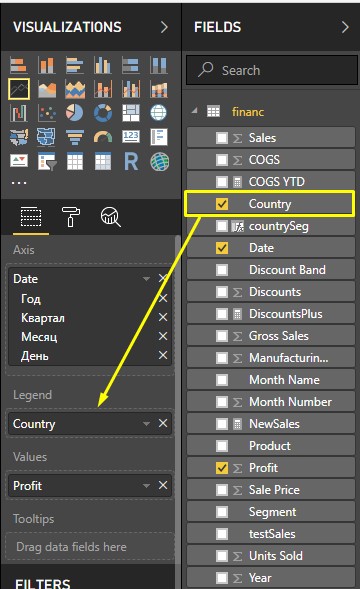The image size is (360, 589).
Task: Select Line and clustered column chart visual
Action: click(x=131, y=89)
